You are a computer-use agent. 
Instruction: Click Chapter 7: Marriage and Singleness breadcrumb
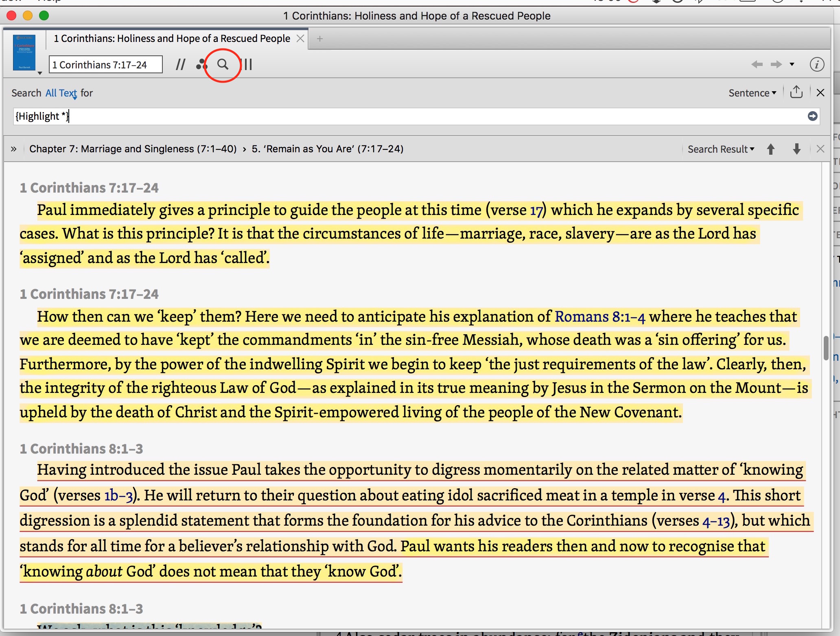pos(133,149)
